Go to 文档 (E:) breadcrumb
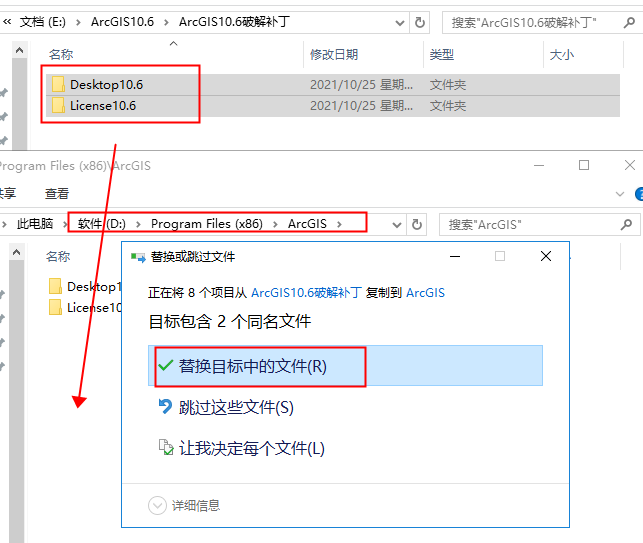This screenshot has width=643, height=543. coord(43,22)
